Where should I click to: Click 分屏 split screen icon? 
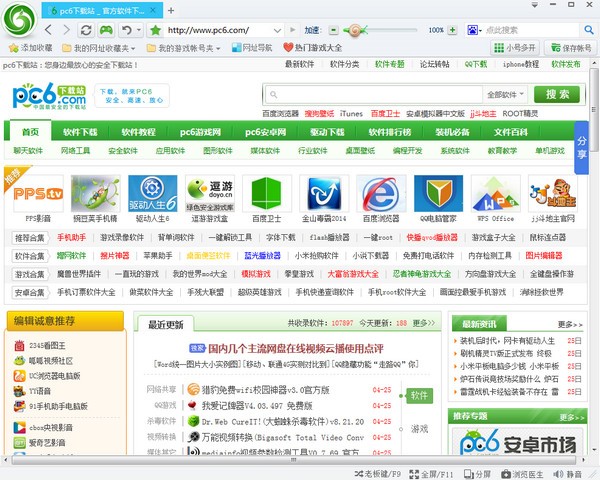(477, 474)
